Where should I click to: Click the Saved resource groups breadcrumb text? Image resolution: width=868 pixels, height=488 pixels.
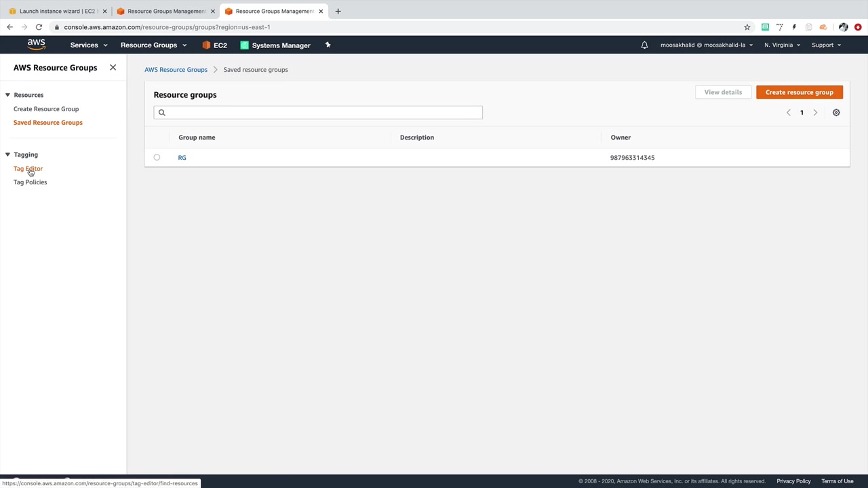(256, 70)
